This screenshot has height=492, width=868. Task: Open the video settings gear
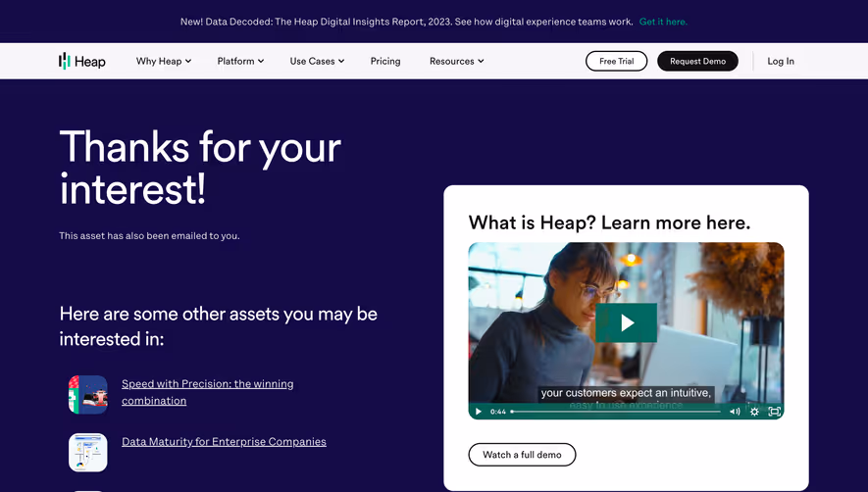coord(754,412)
